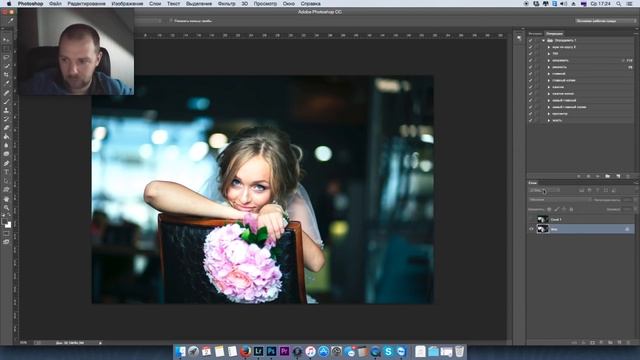Open Lightroom from the Dock
Image resolution: width=640 pixels, height=360 pixels.
[258, 351]
